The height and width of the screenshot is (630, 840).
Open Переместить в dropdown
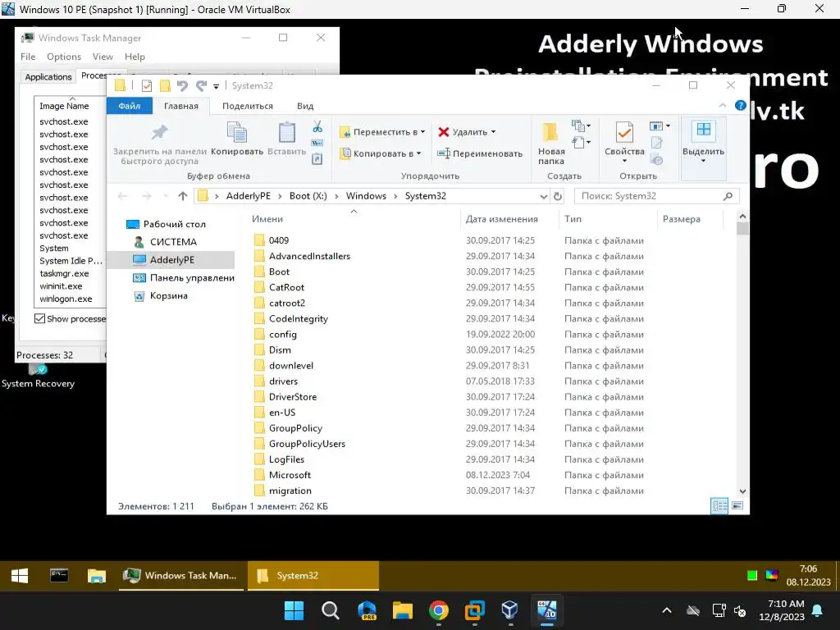[x=382, y=132]
